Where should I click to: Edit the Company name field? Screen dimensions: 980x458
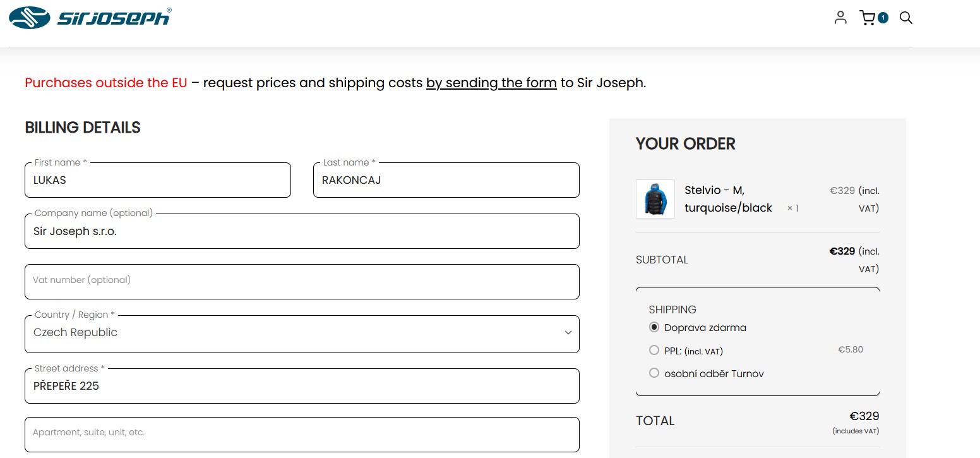coord(302,232)
